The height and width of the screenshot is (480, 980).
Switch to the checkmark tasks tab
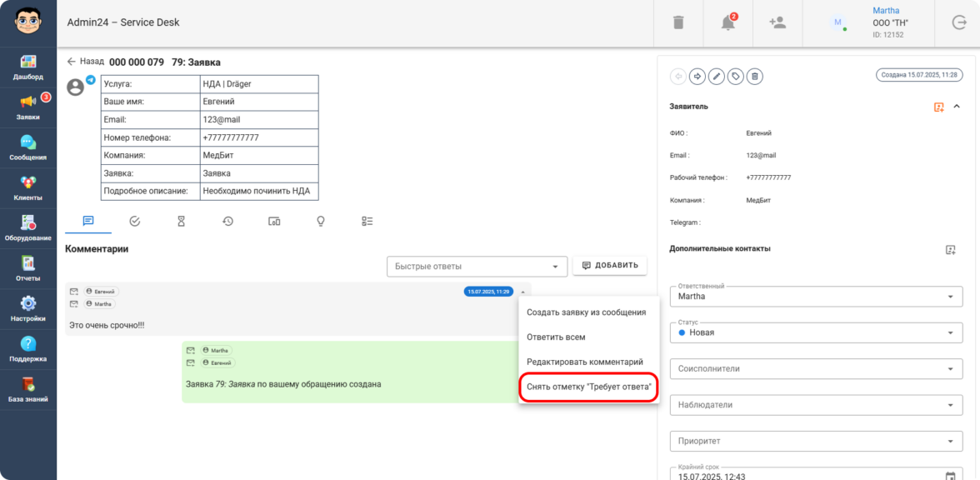click(134, 221)
